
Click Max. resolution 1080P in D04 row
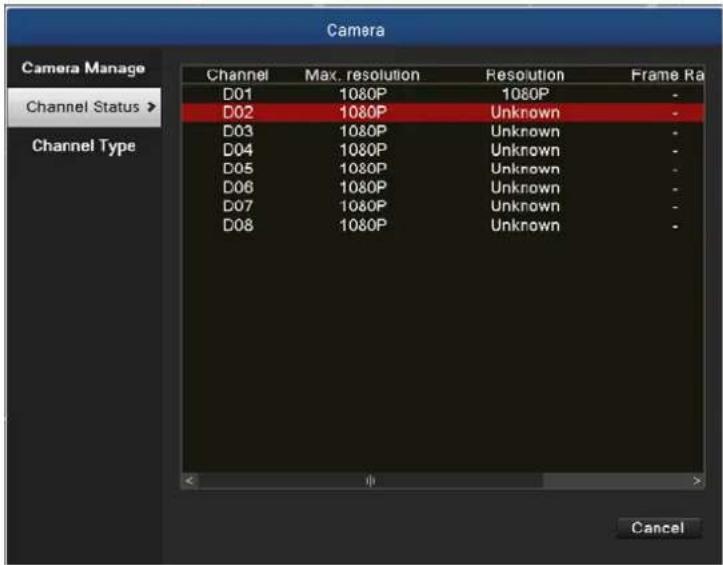tap(363, 150)
